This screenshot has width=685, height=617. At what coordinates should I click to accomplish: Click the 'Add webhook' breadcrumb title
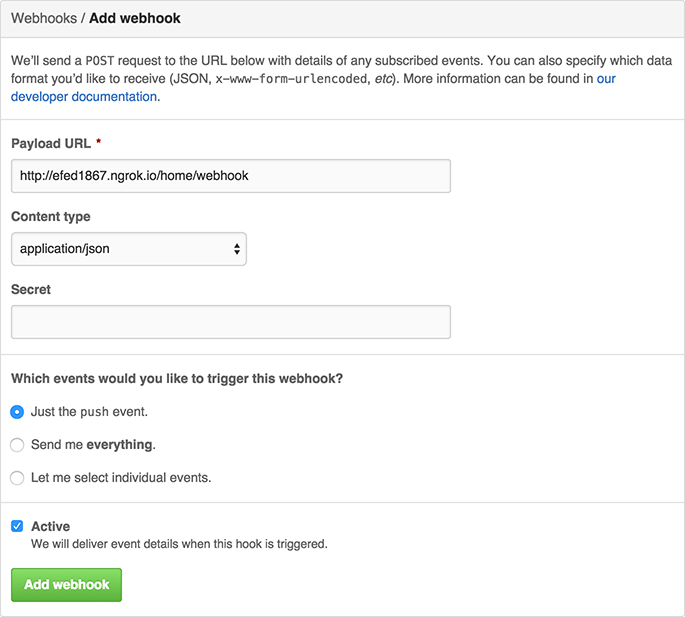136,18
